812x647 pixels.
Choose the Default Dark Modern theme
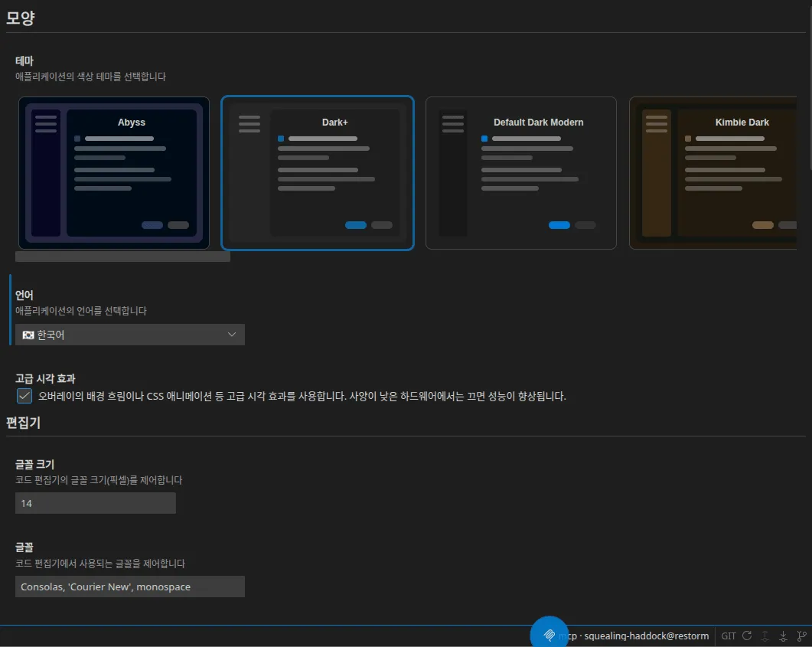[521, 173]
